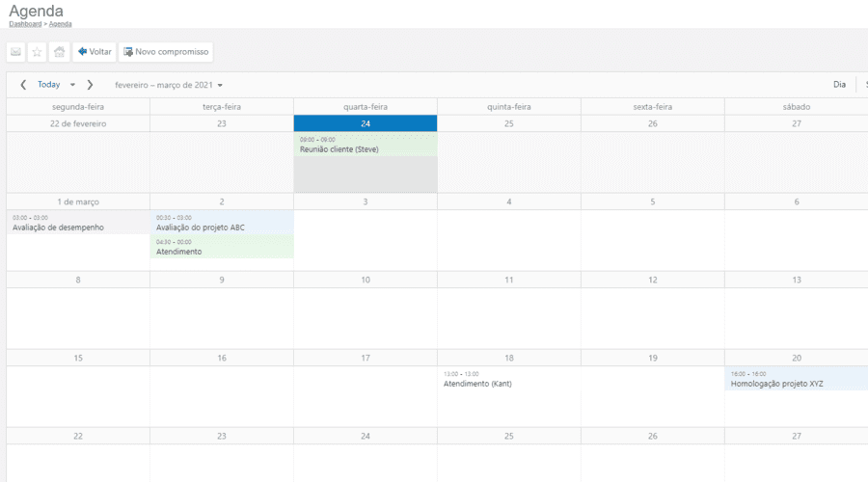Click the sábado column header
The height and width of the screenshot is (482, 868).
pos(796,107)
